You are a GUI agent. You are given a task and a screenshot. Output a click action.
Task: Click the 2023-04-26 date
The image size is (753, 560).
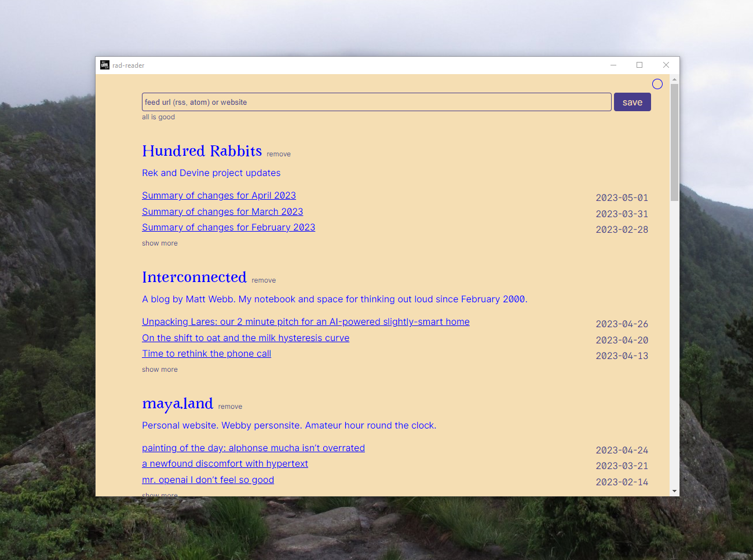tap(622, 324)
